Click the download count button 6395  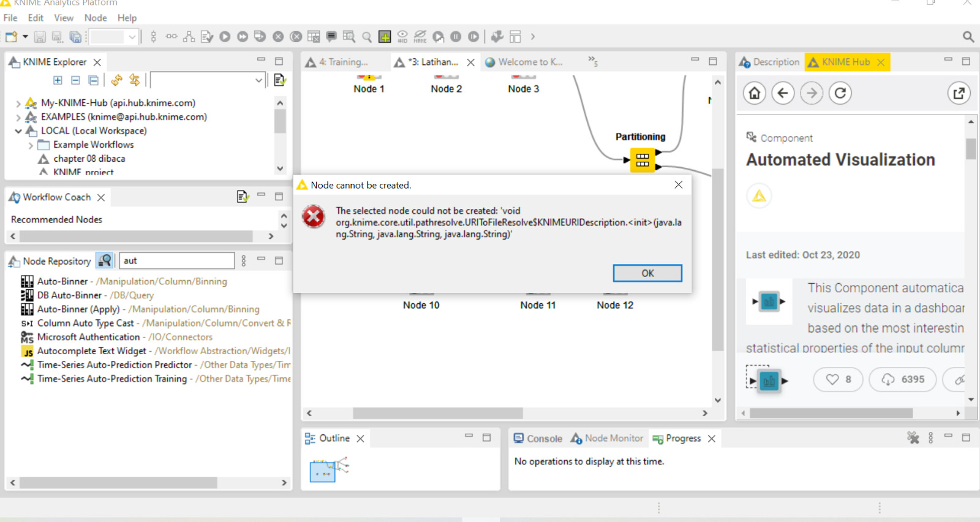point(903,379)
